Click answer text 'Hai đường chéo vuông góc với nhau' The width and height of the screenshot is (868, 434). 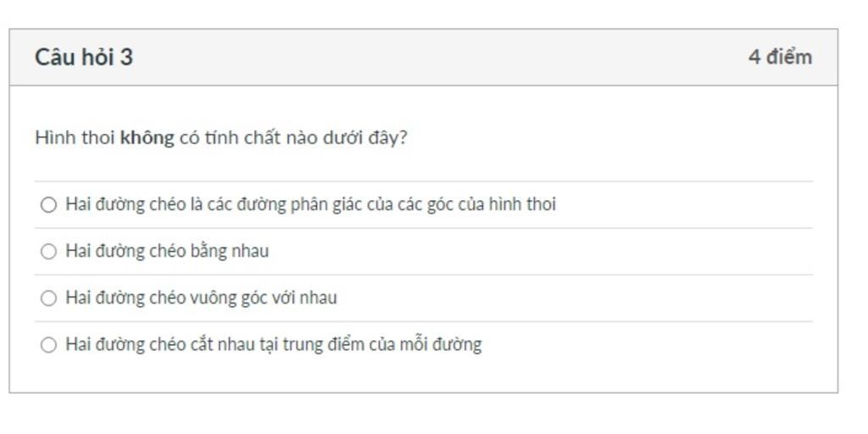201,298
